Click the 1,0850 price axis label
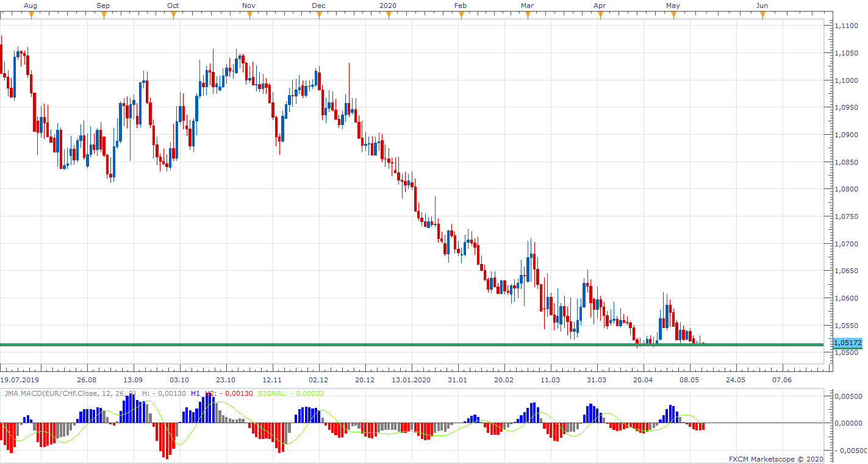 pyautogui.click(x=847, y=162)
